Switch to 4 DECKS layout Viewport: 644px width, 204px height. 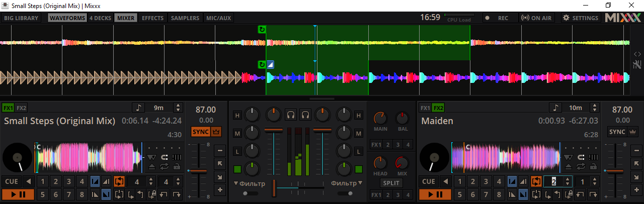coord(100,18)
